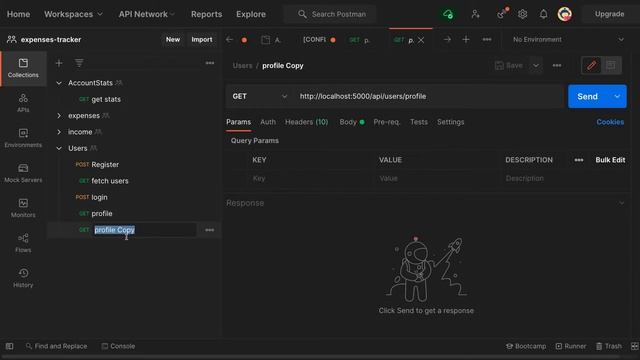Open the Mock Servers sidebar panel
Screen dimensions: 640x360
pos(23,173)
